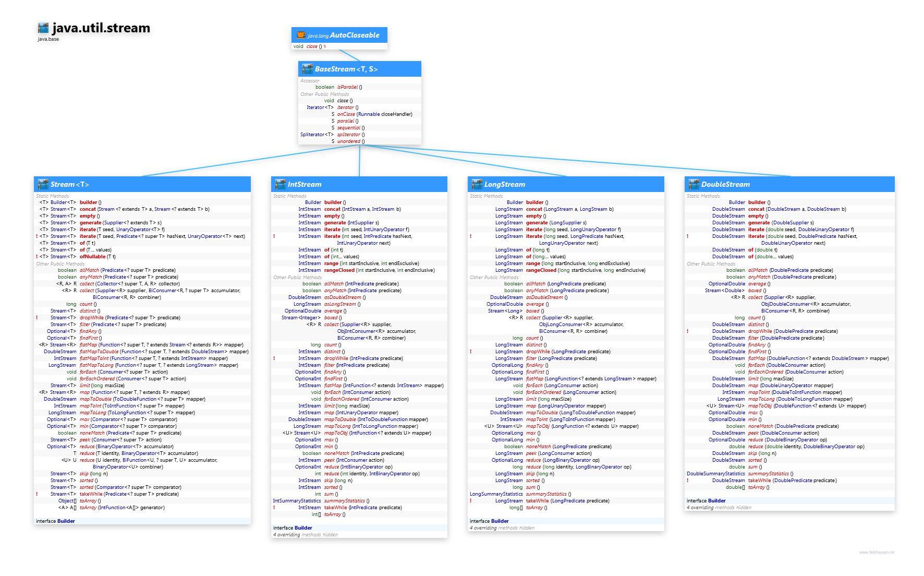Click the red exclamation mark beside IntStream takeWhile

(274, 508)
